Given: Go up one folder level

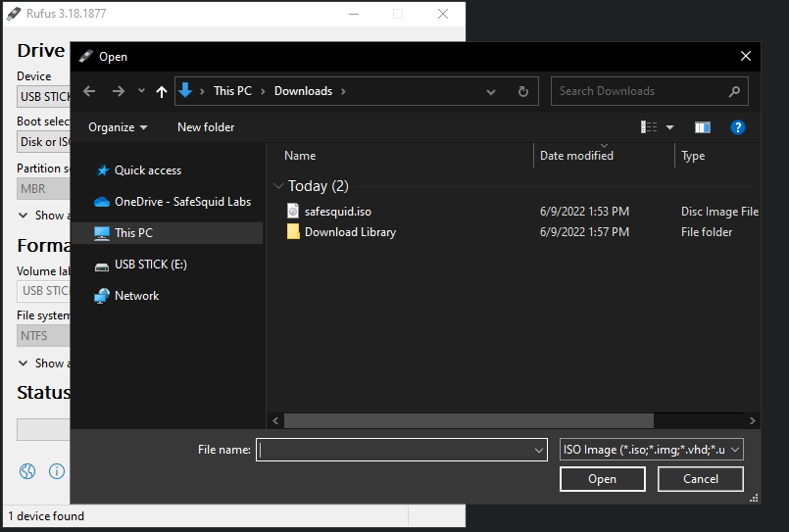Looking at the screenshot, I should coord(161,91).
